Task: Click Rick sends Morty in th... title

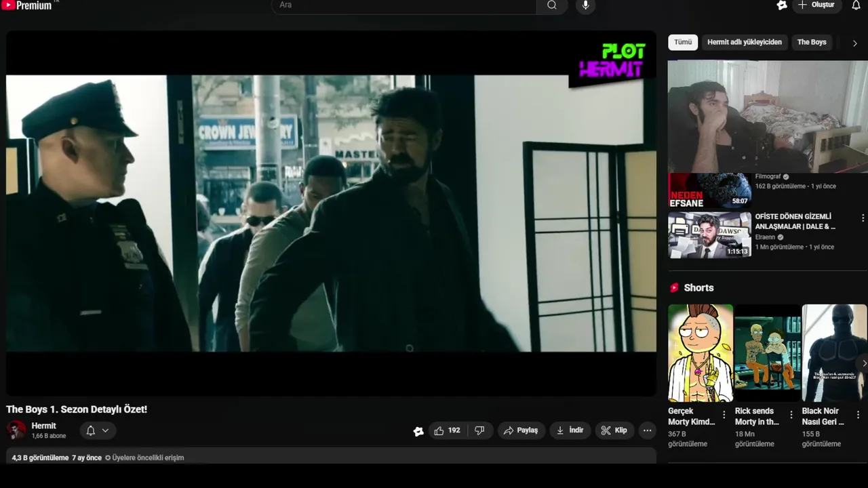Action: point(757,416)
